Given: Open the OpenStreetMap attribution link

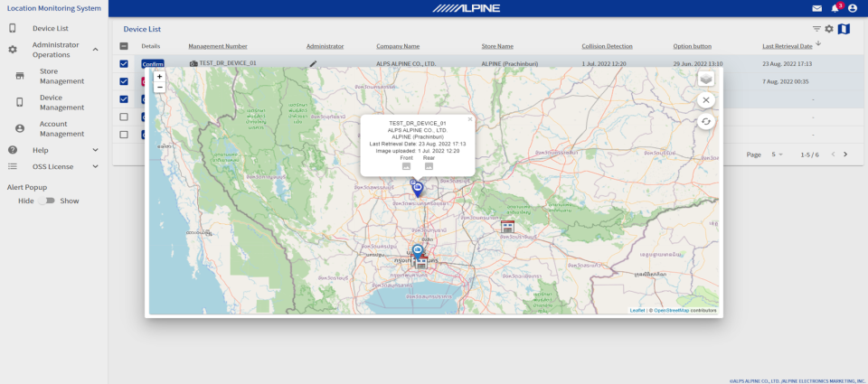Looking at the screenshot, I should coord(671,311).
